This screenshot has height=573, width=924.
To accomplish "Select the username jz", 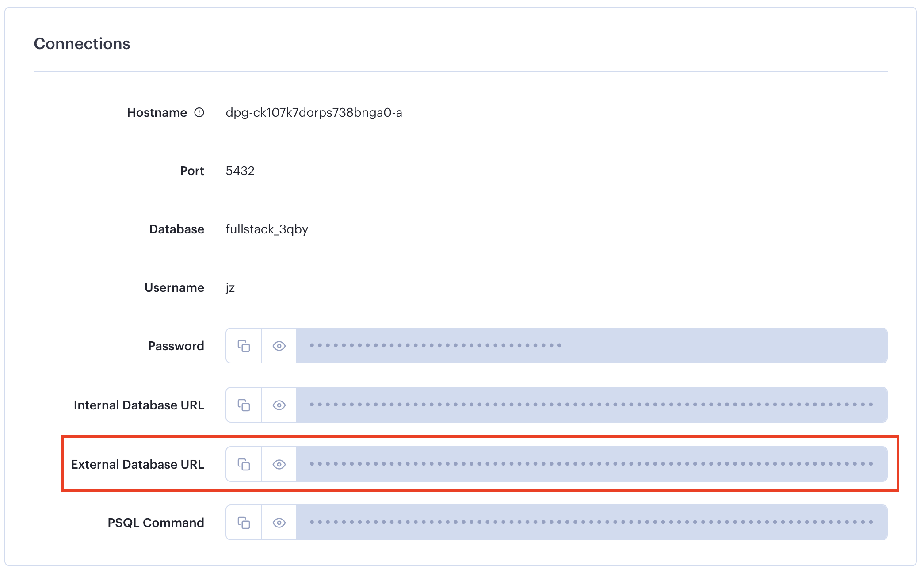I will tap(230, 287).
